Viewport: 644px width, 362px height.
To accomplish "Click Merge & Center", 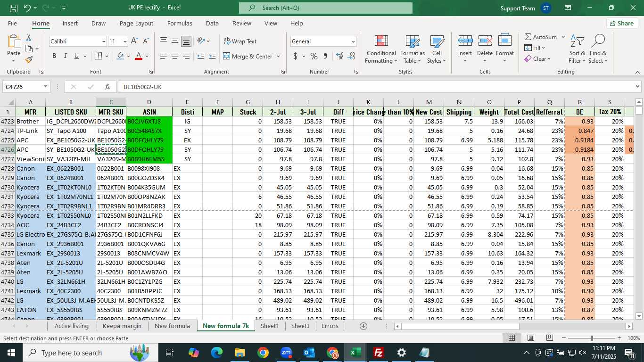I will [x=248, y=56].
